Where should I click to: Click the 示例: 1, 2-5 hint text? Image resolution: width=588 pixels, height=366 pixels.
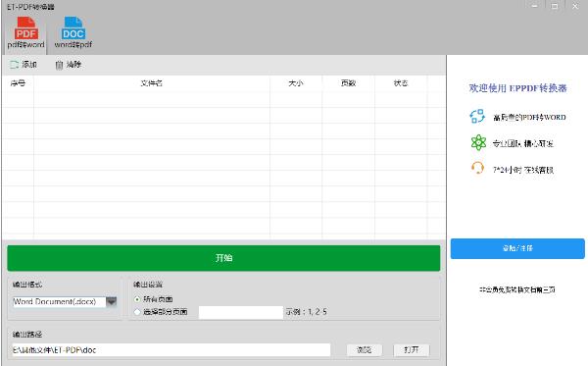coord(306,312)
